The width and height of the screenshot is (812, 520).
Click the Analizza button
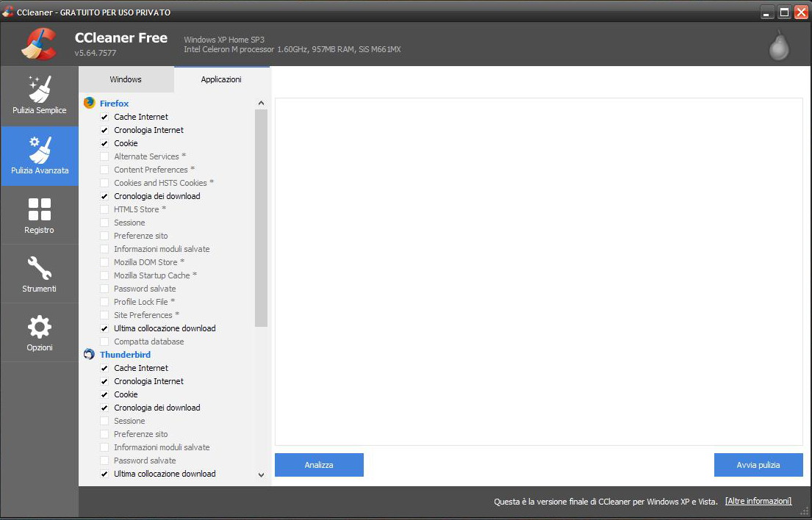point(319,465)
